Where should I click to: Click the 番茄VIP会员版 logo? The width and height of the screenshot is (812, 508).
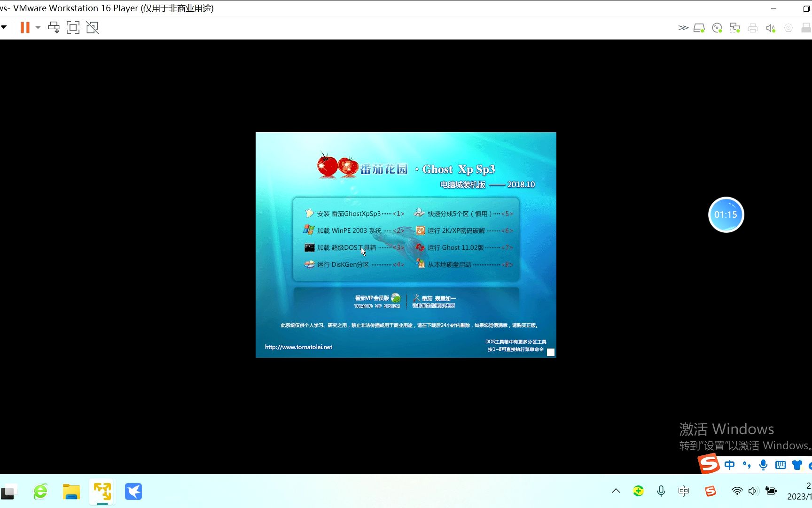pyautogui.click(x=378, y=301)
